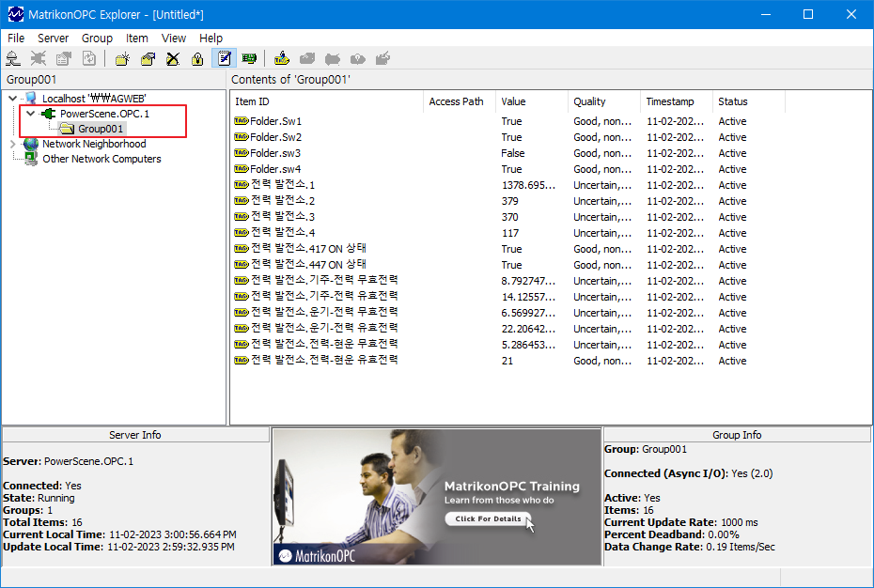
Task: Click the padlock icon in toolbar
Action: [197, 59]
